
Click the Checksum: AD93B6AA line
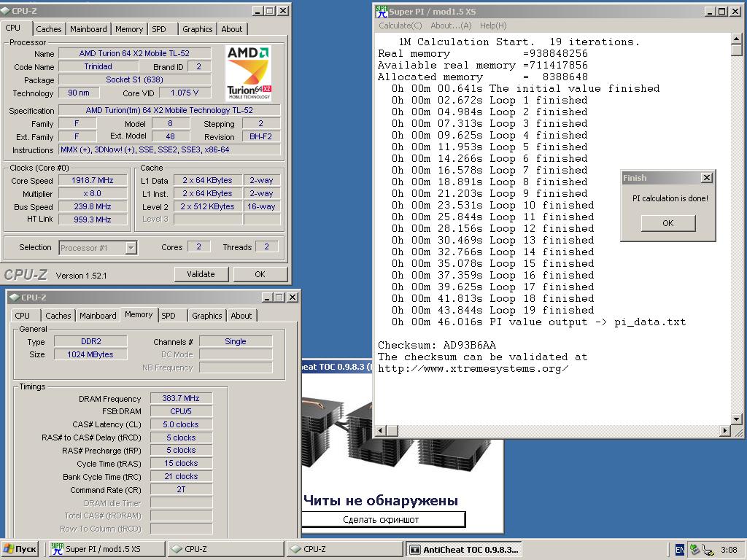click(x=437, y=345)
